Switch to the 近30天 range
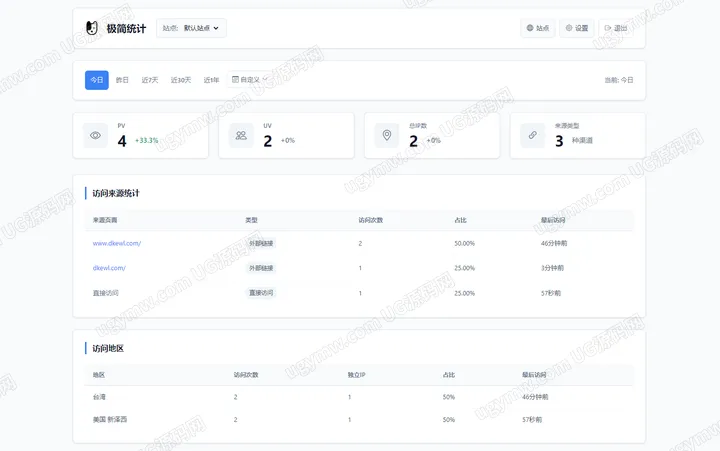 pos(181,80)
